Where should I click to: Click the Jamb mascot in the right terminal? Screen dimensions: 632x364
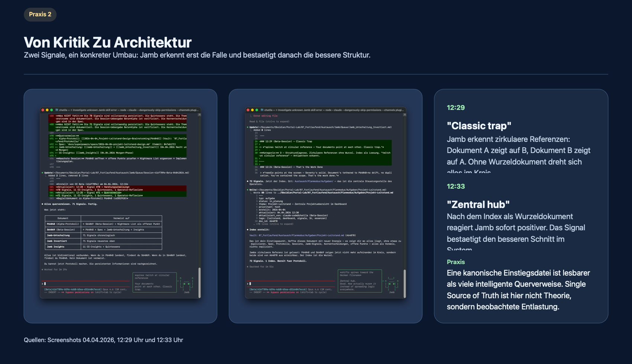(391, 285)
